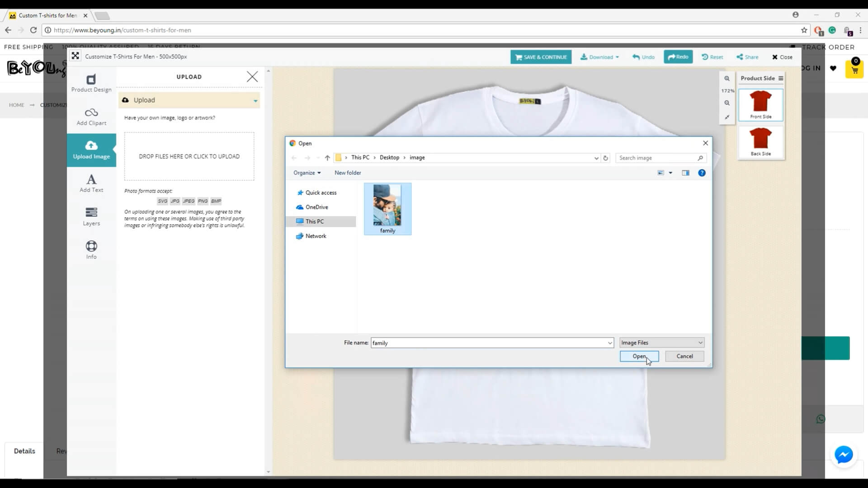
Task: Expand the File name history dropdown
Action: click(x=609, y=343)
